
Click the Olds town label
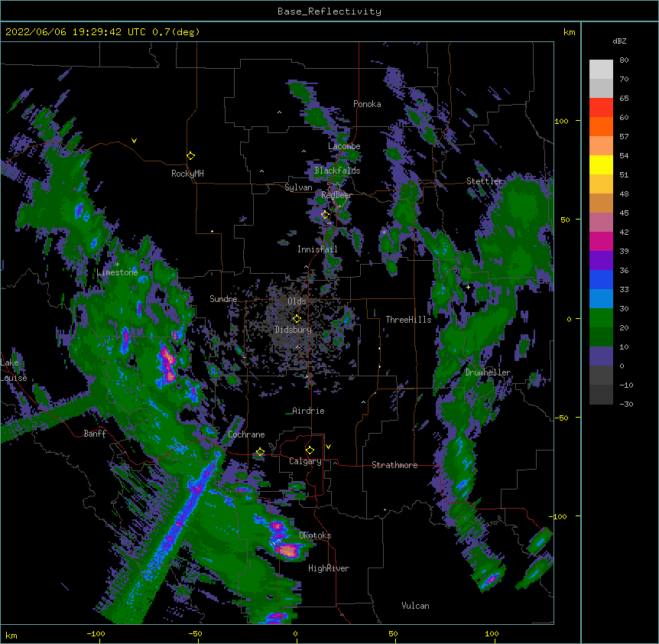pos(297,301)
